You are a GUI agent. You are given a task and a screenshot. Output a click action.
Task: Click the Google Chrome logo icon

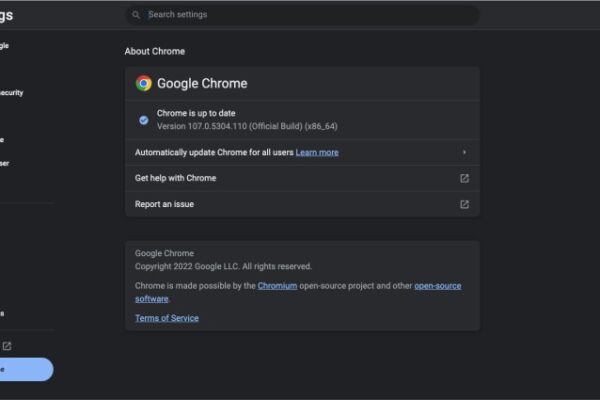tap(144, 83)
